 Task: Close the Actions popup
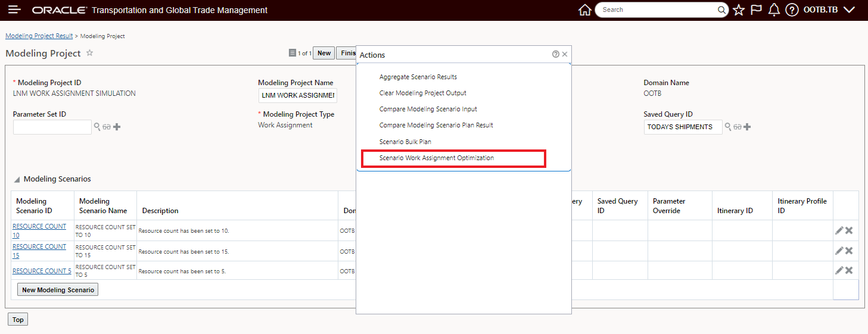(565, 54)
